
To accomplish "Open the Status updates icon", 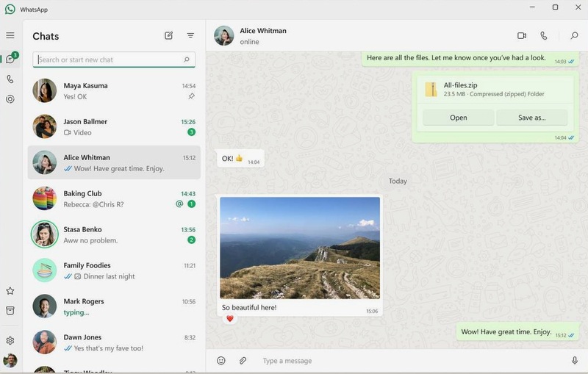I will coord(10,99).
